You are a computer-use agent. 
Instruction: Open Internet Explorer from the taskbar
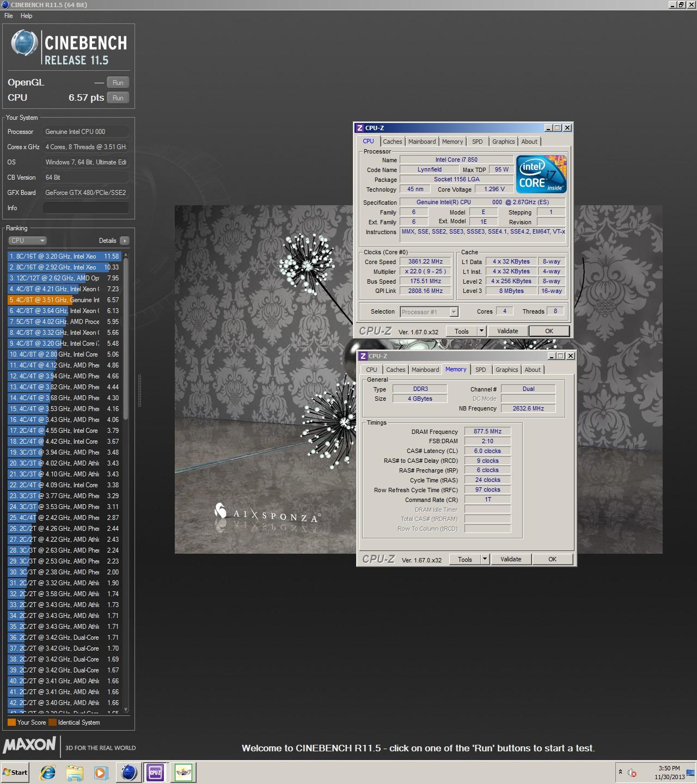pos(48,772)
